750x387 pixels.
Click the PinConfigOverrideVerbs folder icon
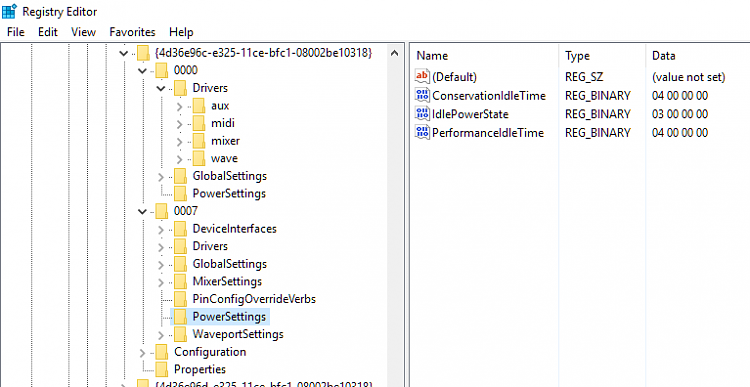[x=180, y=299]
